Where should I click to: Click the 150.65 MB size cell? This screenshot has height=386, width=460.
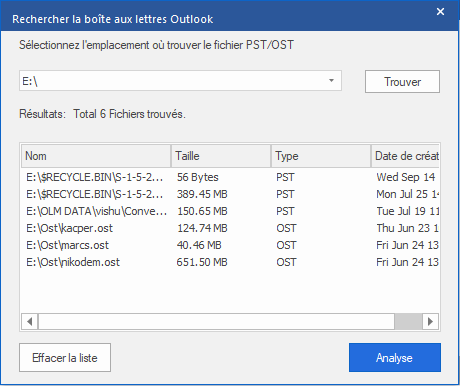202,211
